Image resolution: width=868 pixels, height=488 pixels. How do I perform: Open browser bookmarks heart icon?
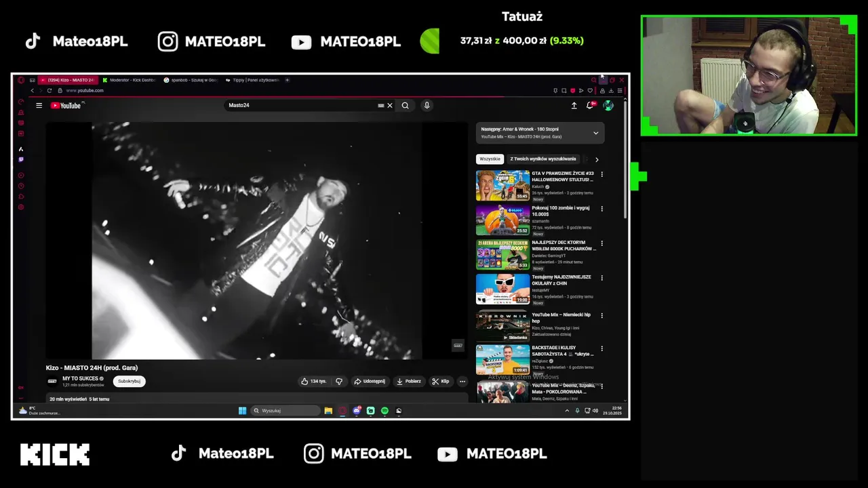pos(590,91)
